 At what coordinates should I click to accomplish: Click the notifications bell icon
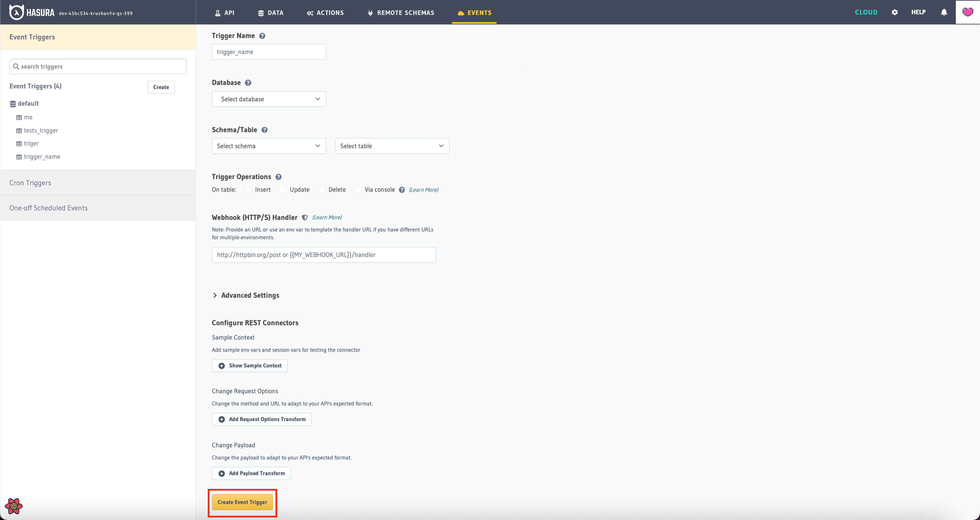[944, 12]
